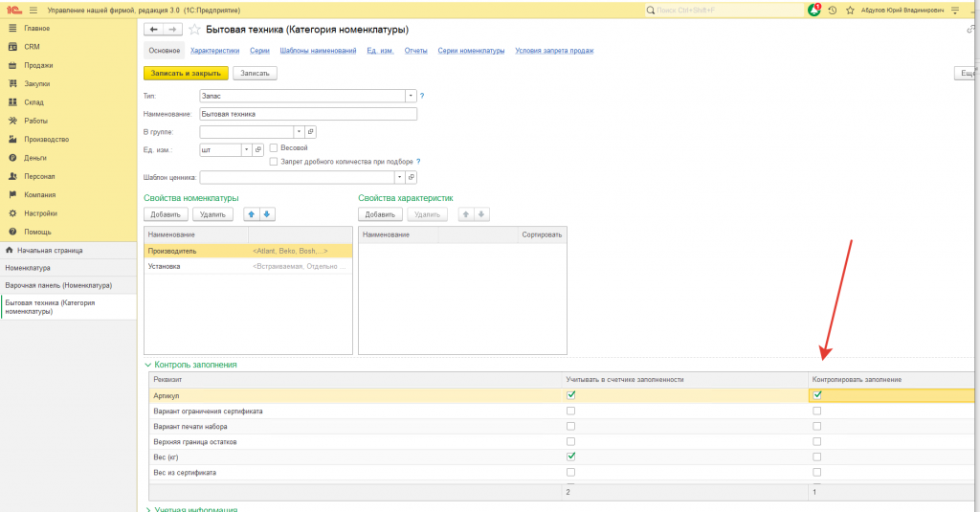Open the unit of measure record button
Image resolution: width=980 pixels, height=512 pixels.
(258, 150)
